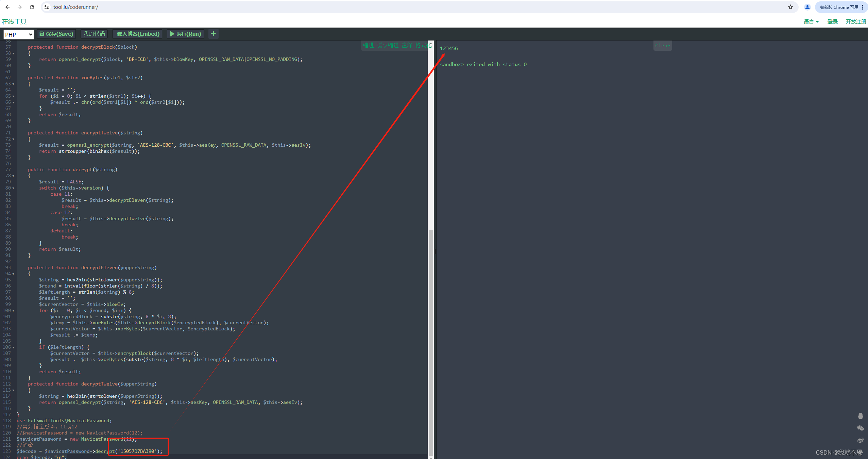Click the 登录 login link
The height and width of the screenshot is (459, 868).
coord(832,21)
